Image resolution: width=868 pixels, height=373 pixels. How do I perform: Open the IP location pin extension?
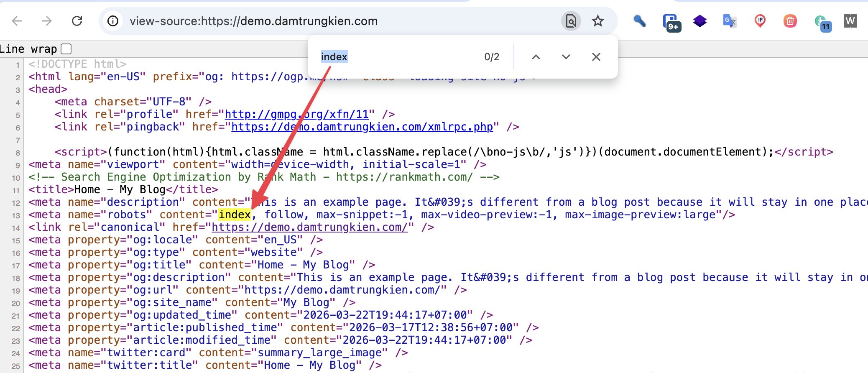[760, 21]
